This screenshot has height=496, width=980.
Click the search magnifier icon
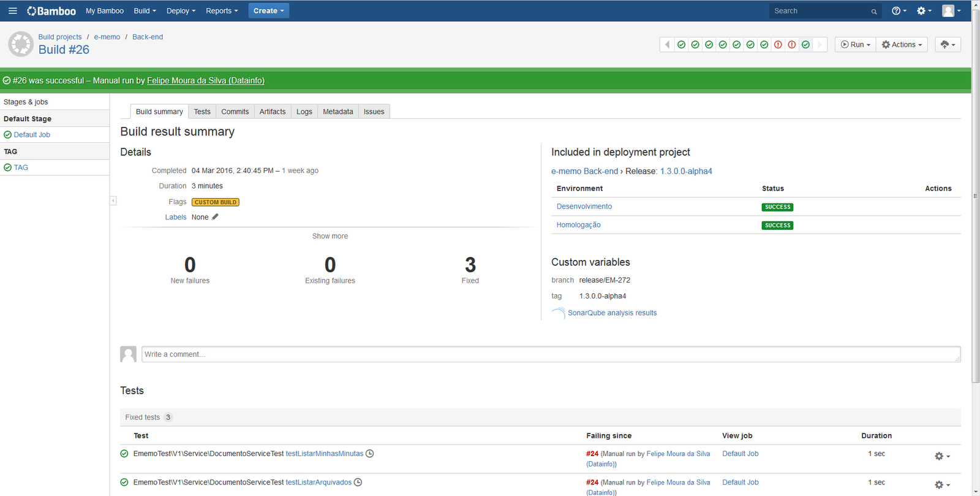point(874,11)
